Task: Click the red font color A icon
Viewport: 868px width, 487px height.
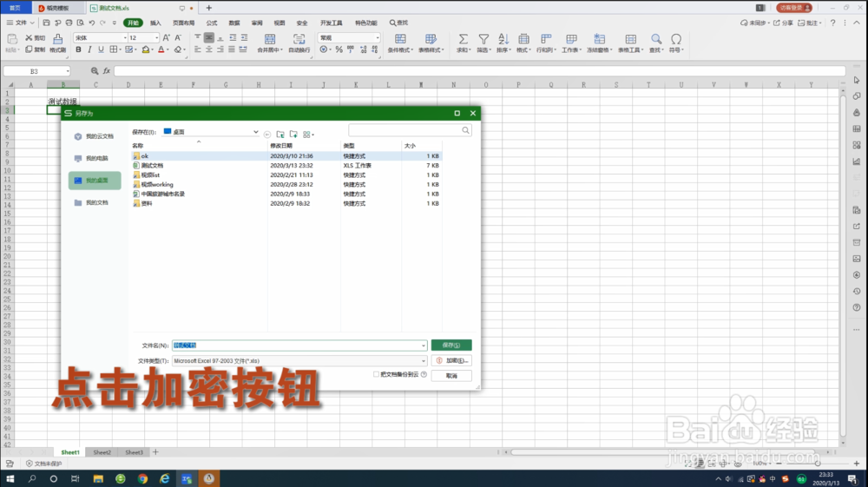Action: click(161, 49)
